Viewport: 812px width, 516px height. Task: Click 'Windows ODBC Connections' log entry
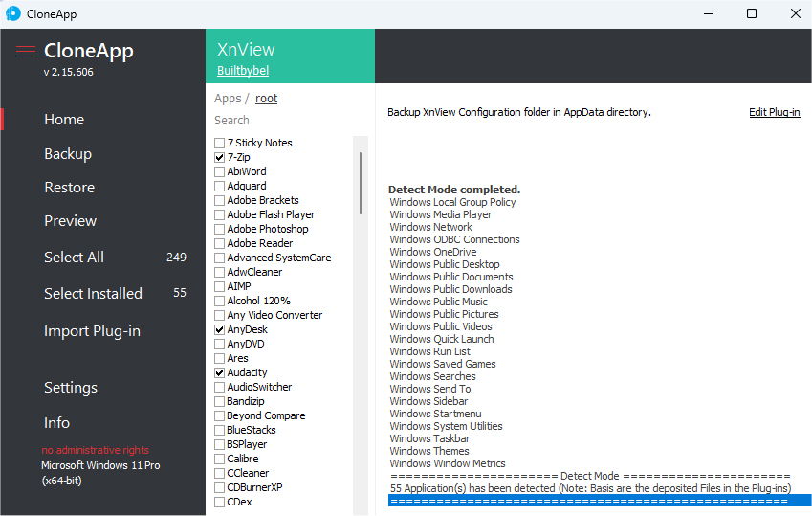[454, 239]
